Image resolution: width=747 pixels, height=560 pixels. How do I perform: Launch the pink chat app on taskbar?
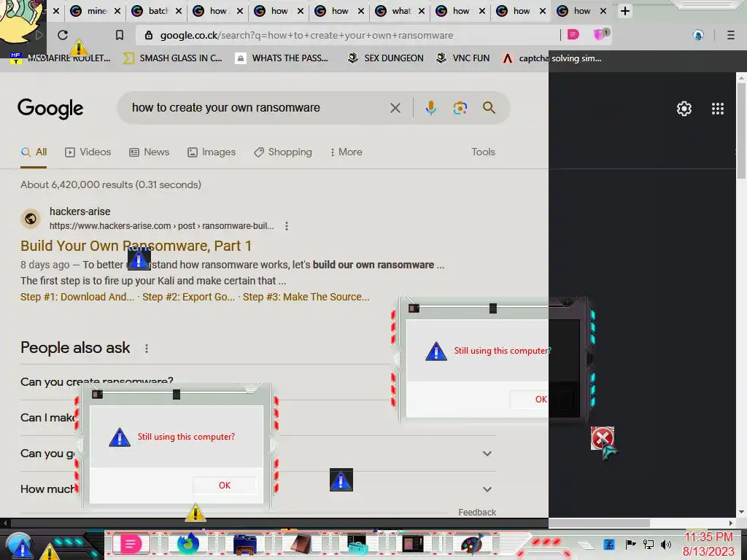tap(131, 544)
